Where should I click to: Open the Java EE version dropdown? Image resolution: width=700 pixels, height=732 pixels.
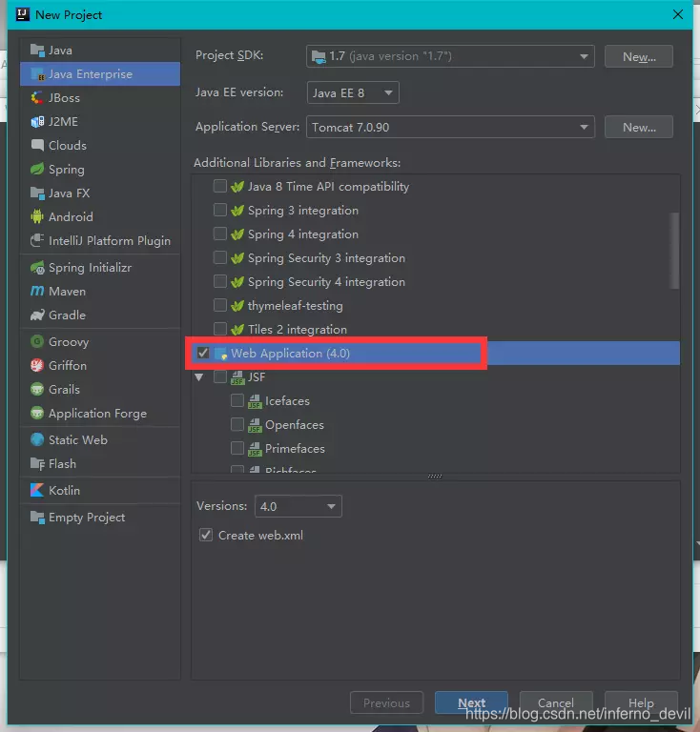(x=353, y=92)
